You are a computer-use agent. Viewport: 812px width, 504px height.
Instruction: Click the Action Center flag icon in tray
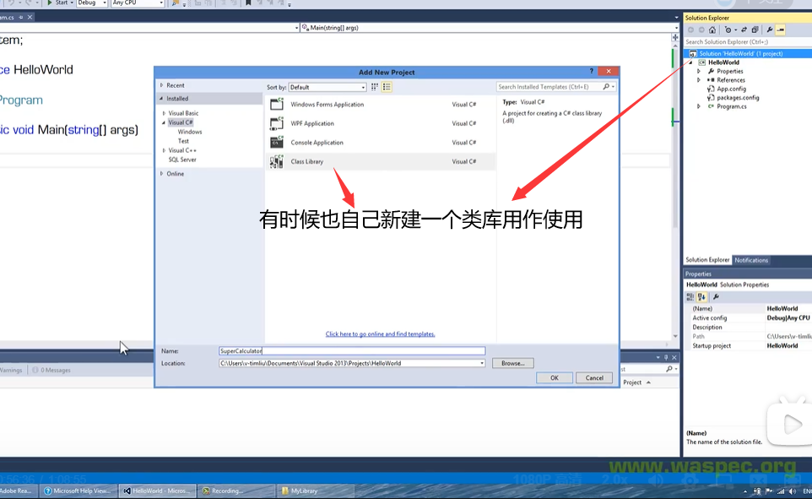tap(768, 491)
